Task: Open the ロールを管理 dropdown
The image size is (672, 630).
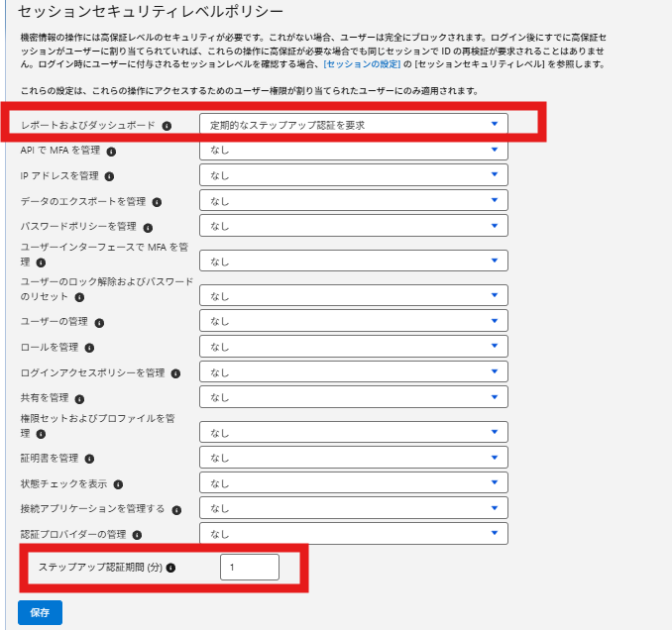Action: tap(354, 346)
